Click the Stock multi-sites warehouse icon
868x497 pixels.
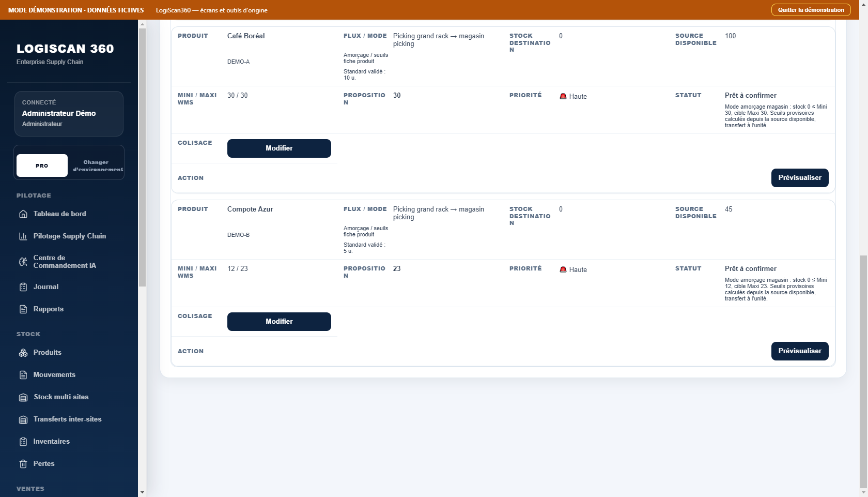pyautogui.click(x=23, y=397)
